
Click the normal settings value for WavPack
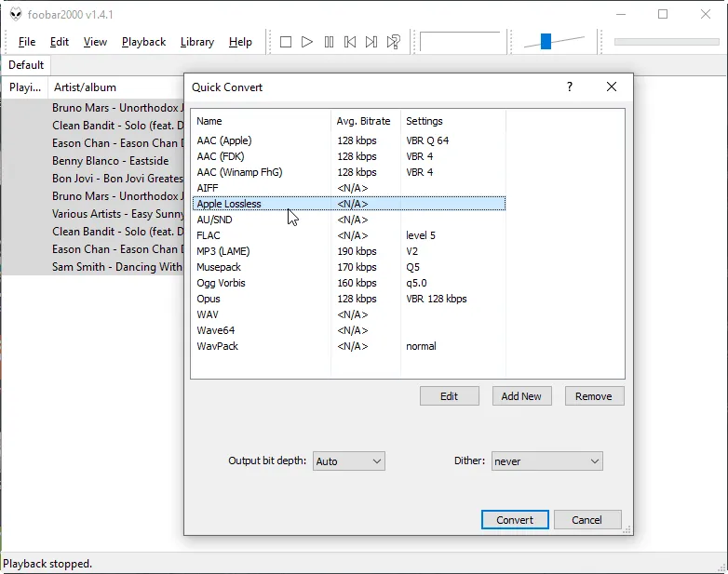(421, 346)
